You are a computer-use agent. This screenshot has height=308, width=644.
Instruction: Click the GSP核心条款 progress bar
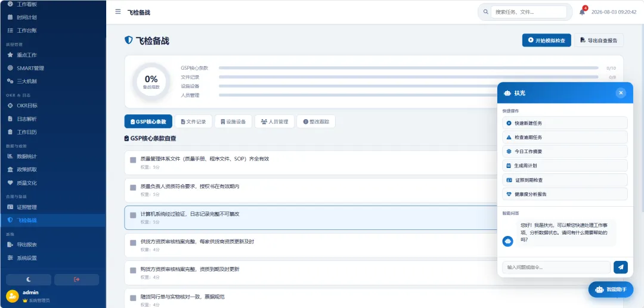tap(408, 68)
